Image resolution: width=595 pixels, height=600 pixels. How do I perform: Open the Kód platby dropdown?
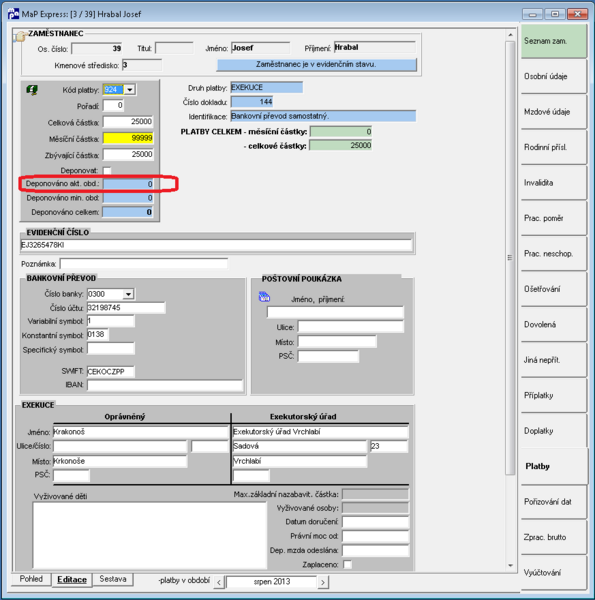[x=130, y=90]
